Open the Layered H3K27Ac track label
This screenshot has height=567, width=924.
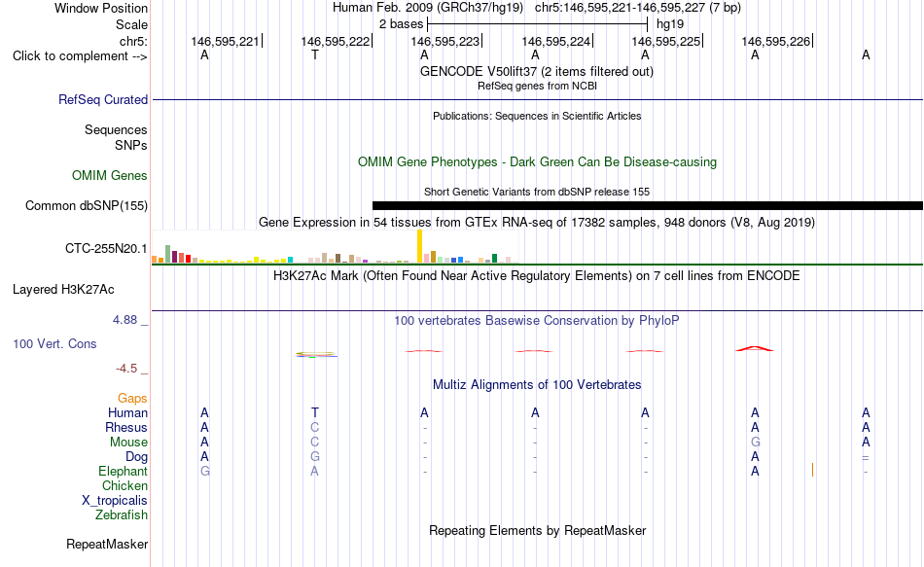click(x=63, y=290)
